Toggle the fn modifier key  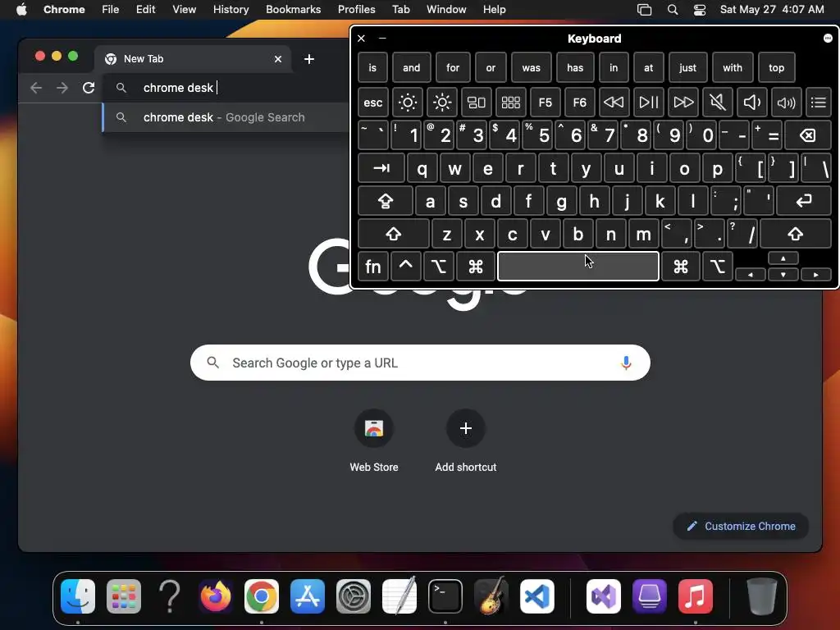pos(373,267)
